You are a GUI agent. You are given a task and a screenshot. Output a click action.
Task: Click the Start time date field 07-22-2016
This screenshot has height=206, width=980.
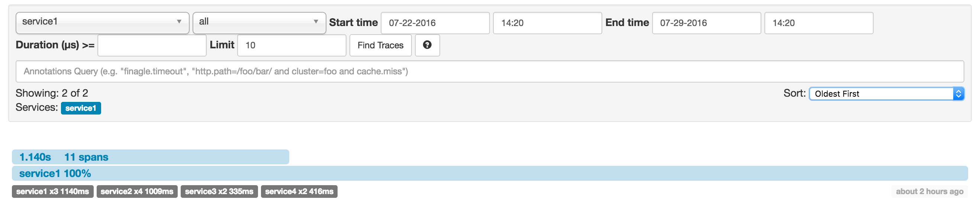coord(435,23)
